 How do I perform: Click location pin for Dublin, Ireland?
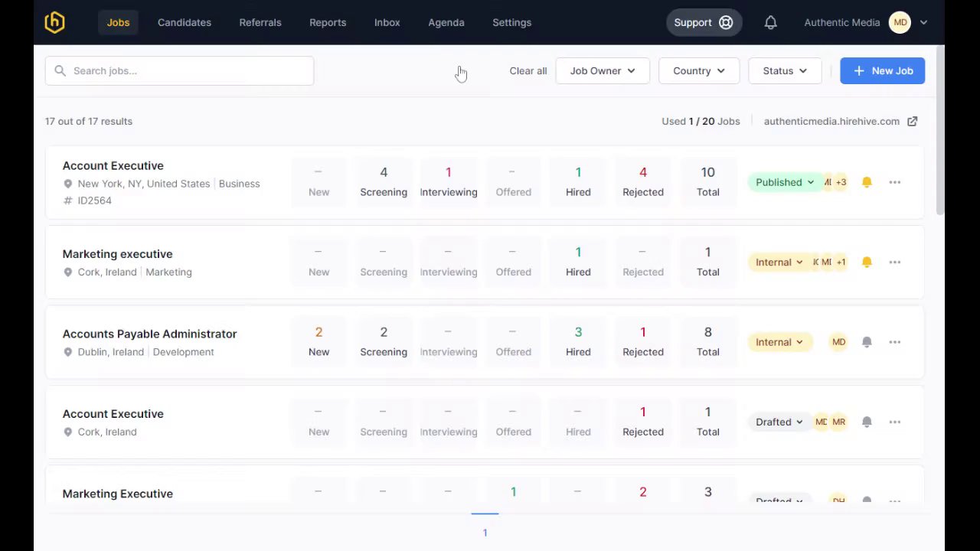coord(68,352)
